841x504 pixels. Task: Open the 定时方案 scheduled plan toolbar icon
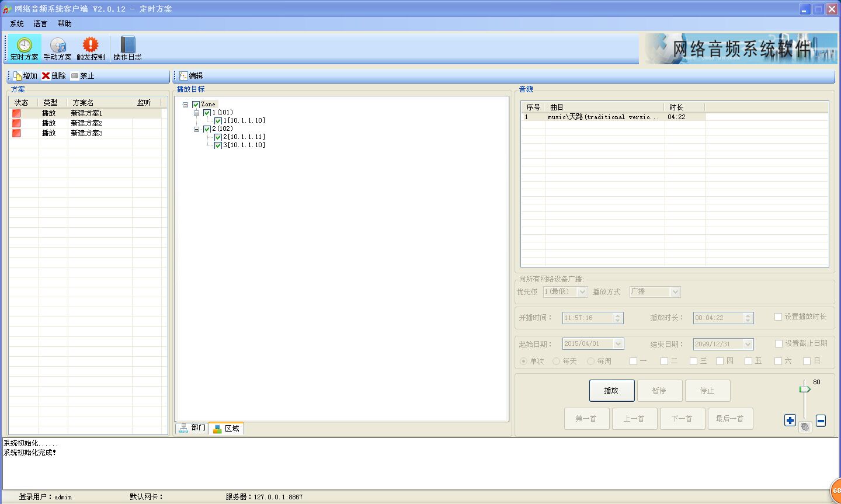pos(24,46)
